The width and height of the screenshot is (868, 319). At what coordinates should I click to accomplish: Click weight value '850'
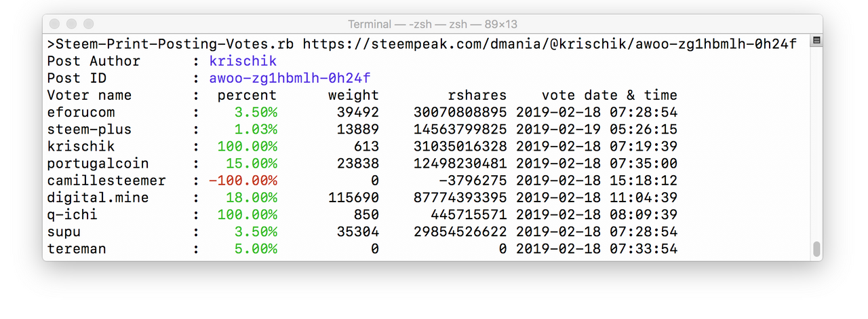pyautogui.click(x=366, y=214)
